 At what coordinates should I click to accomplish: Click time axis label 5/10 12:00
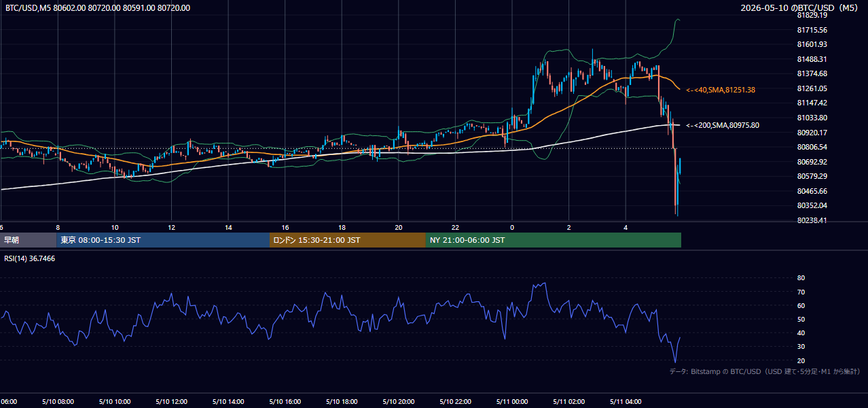(170, 402)
